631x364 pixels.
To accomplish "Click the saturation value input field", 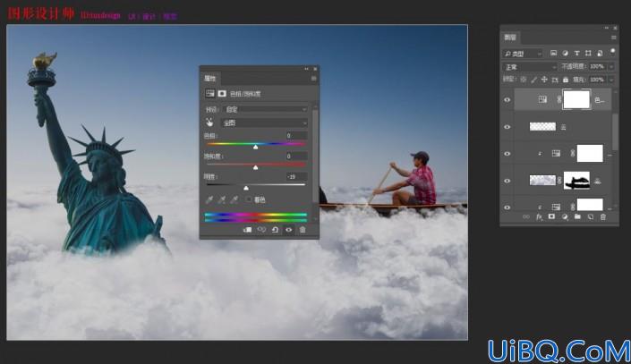I will [x=296, y=156].
